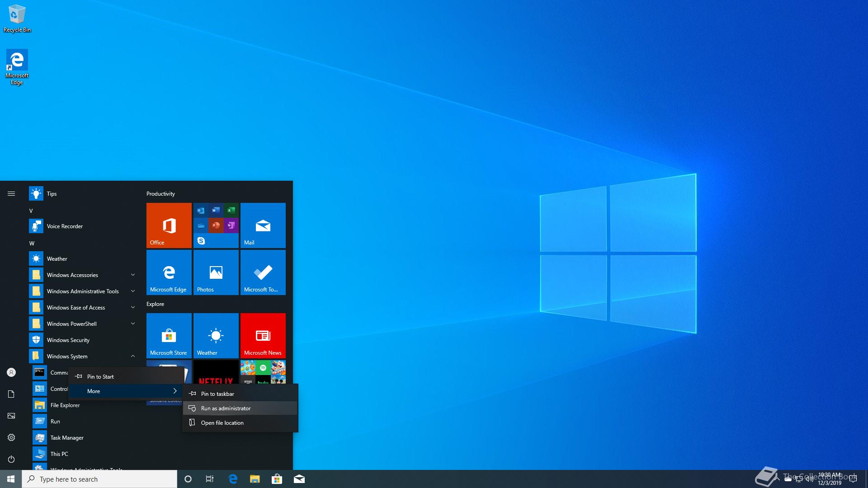Open Control Panel entry
The height and width of the screenshot is (488, 868).
[x=50, y=389]
